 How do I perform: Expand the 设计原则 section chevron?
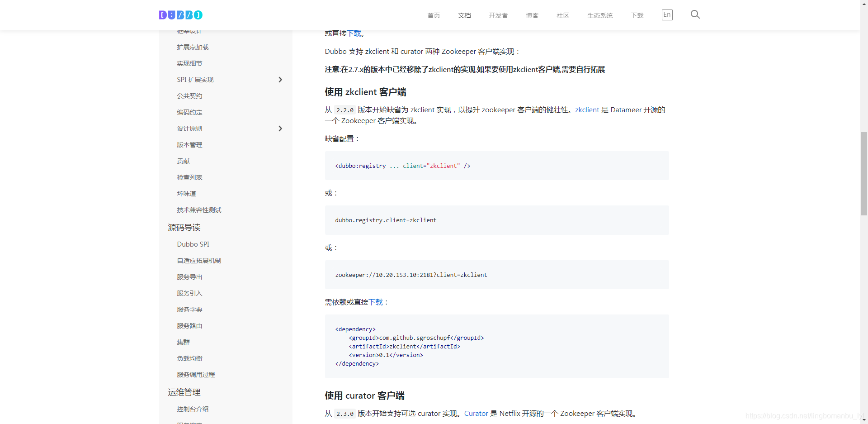280,129
